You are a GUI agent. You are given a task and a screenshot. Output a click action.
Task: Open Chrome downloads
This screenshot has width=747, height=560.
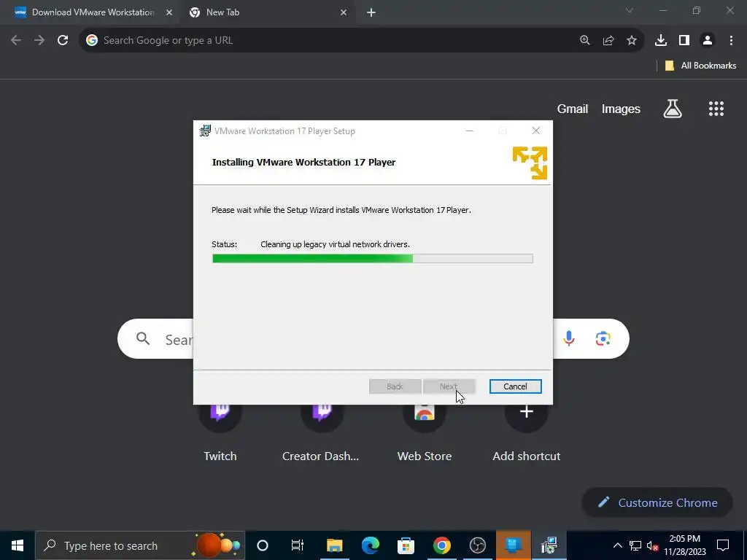point(661,41)
